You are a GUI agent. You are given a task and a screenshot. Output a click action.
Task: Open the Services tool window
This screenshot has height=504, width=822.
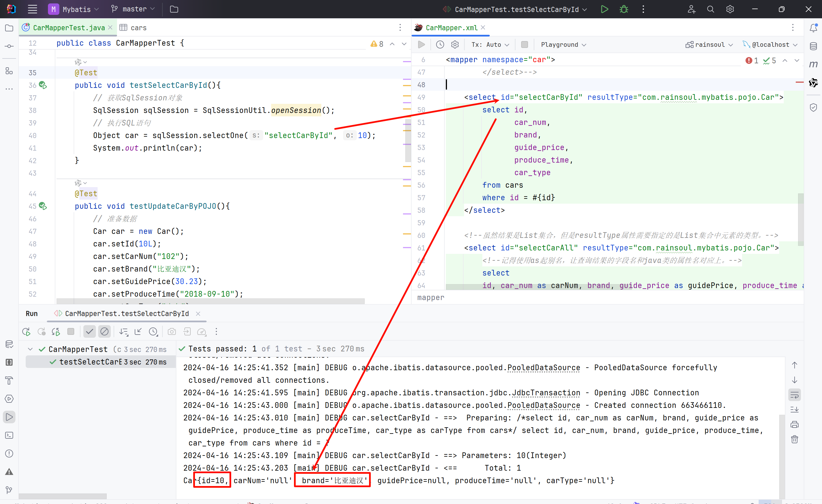pyautogui.click(x=9, y=399)
